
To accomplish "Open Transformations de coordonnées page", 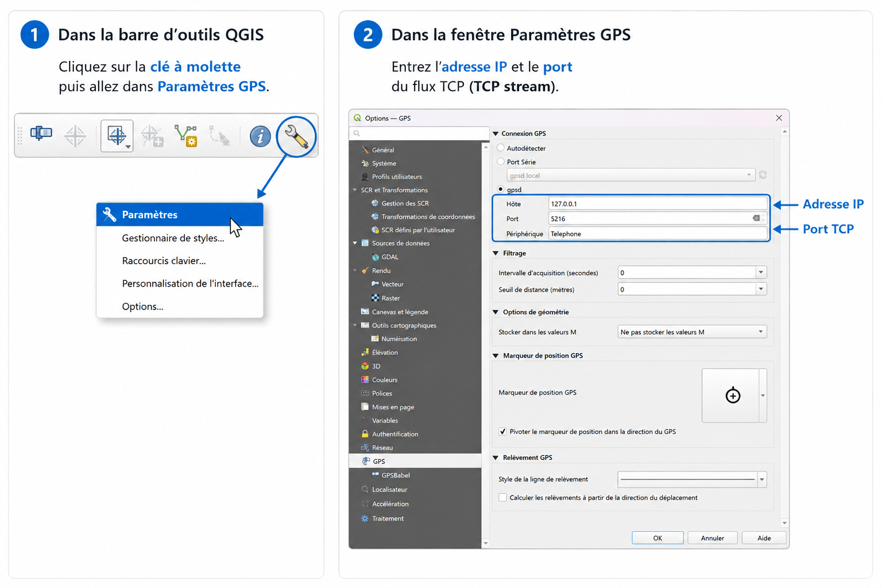I will tap(428, 217).
